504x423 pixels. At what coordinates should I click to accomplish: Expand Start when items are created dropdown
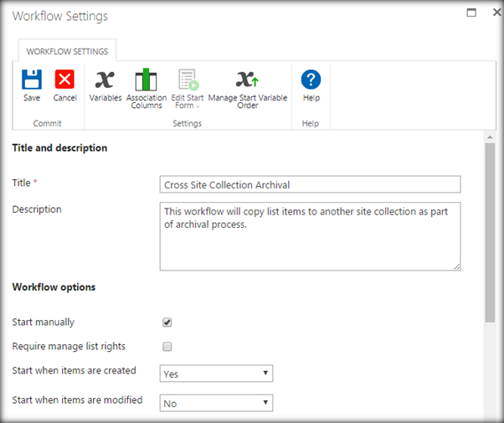pyautogui.click(x=216, y=374)
